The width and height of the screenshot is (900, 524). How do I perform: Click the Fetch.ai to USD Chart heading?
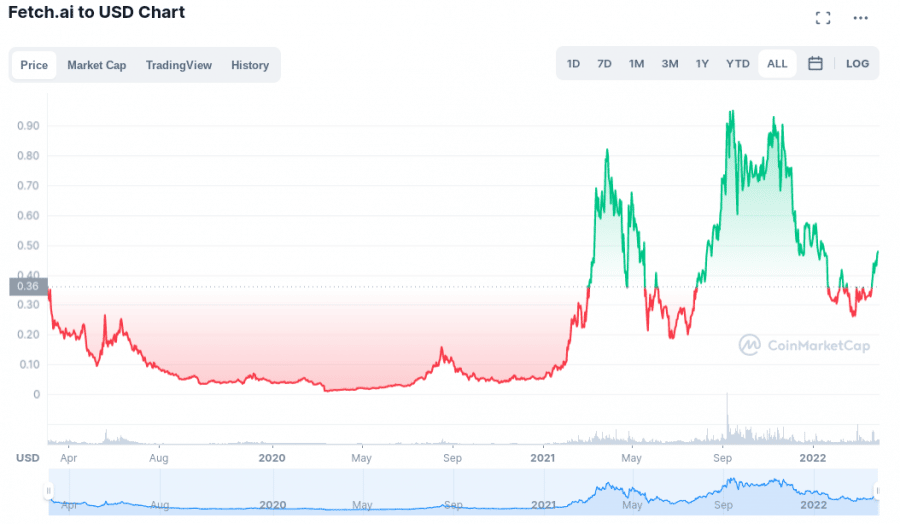click(96, 12)
